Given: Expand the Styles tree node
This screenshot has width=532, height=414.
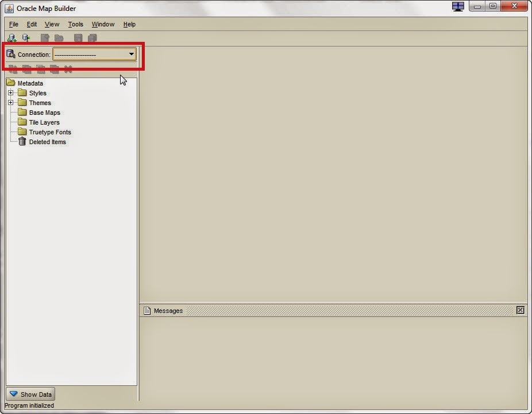Looking at the screenshot, I should (x=11, y=92).
